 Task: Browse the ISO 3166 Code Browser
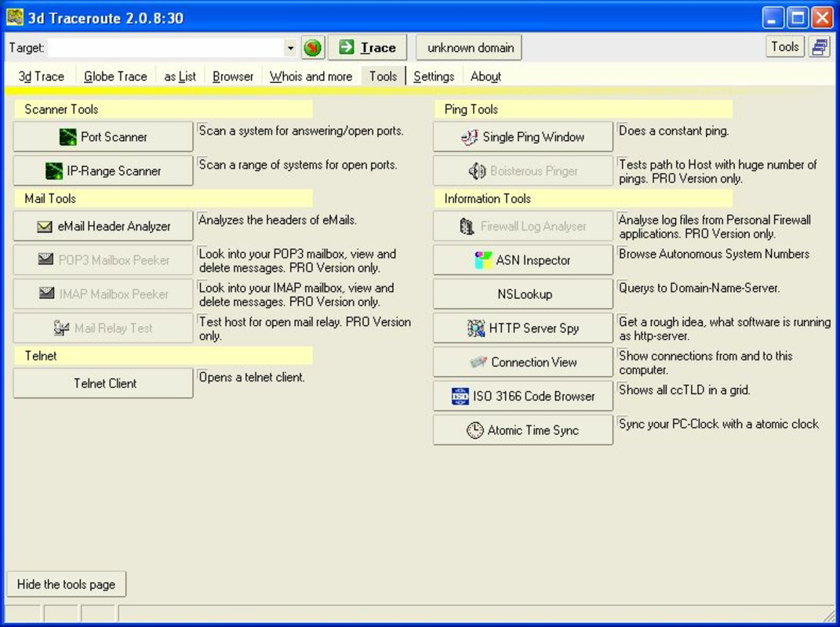522,396
